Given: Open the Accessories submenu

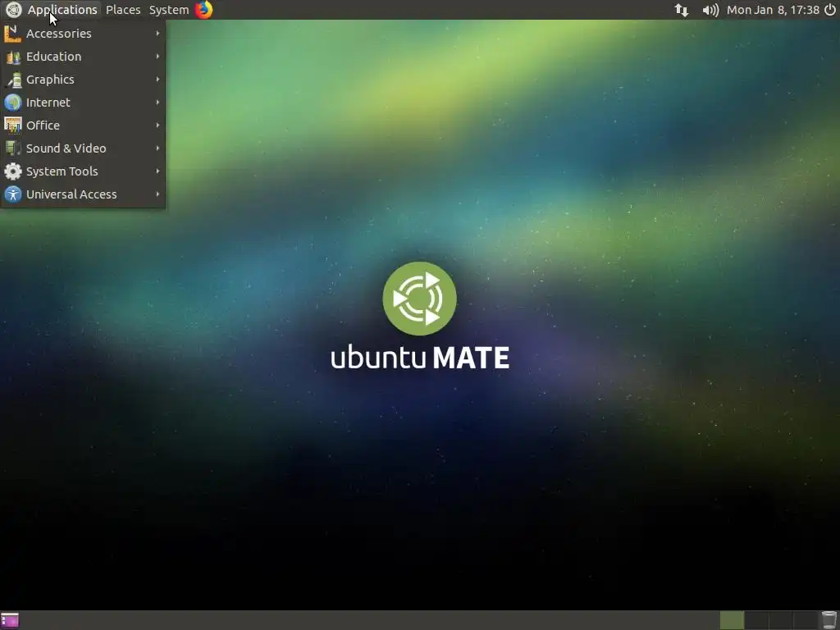Looking at the screenshot, I should click(x=83, y=33).
